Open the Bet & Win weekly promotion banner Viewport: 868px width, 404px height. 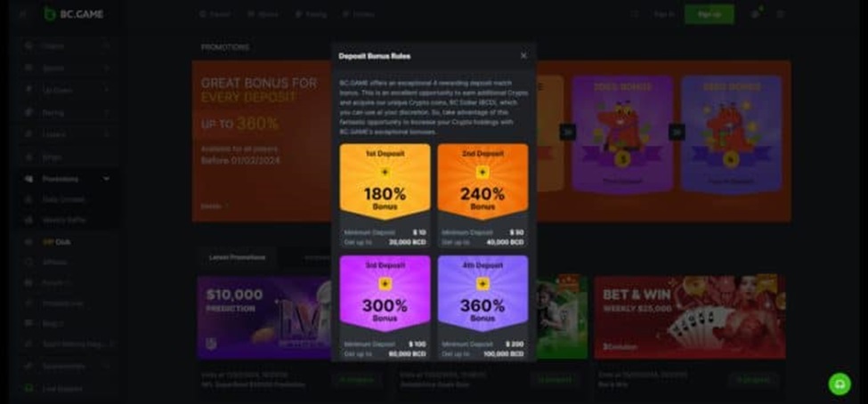pos(690,318)
